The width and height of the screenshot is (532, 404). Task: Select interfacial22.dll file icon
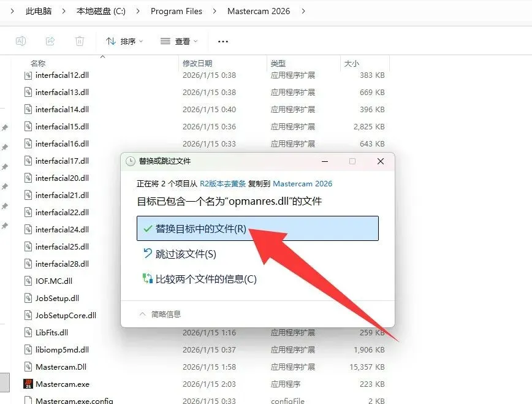pos(28,213)
